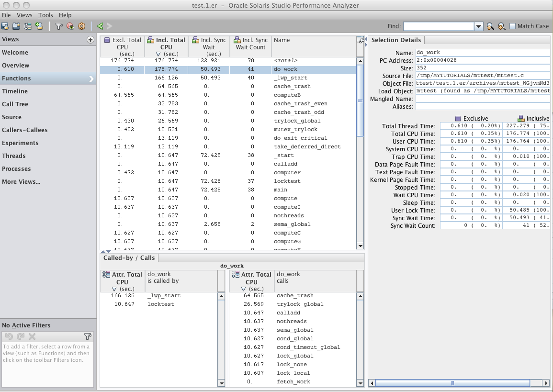The height and width of the screenshot is (392, 553).
Task: Click the Aggregate Experiments flask icon
Action: click(39, 26)
